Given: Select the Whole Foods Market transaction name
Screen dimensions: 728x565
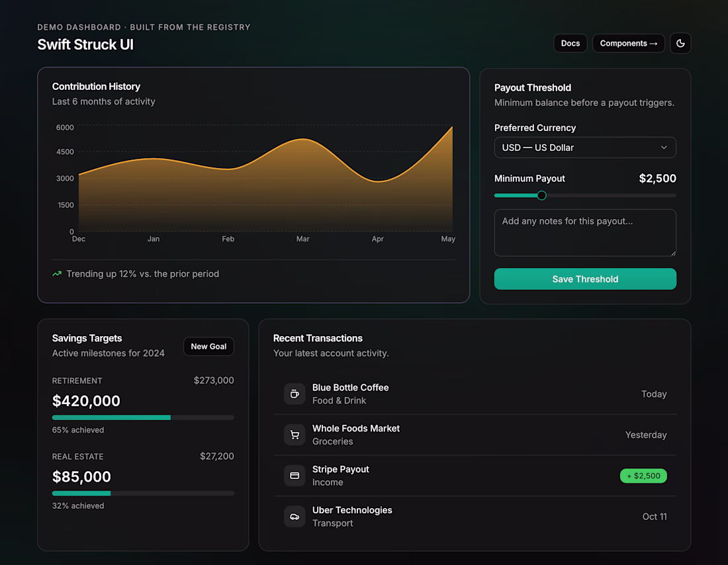Looking at the screenshot, I should click(x=356, y=429).
